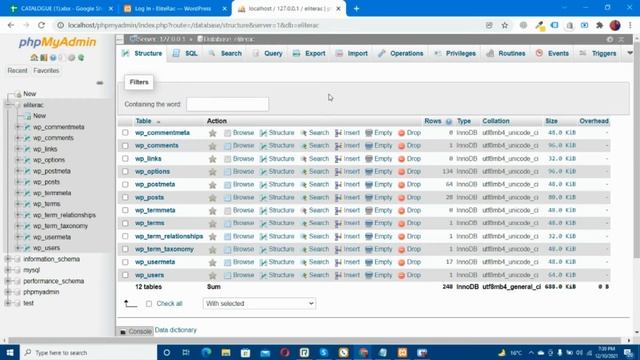640x360 pixels.
Task: Drop the wp_links table
Action: (409, 159)
